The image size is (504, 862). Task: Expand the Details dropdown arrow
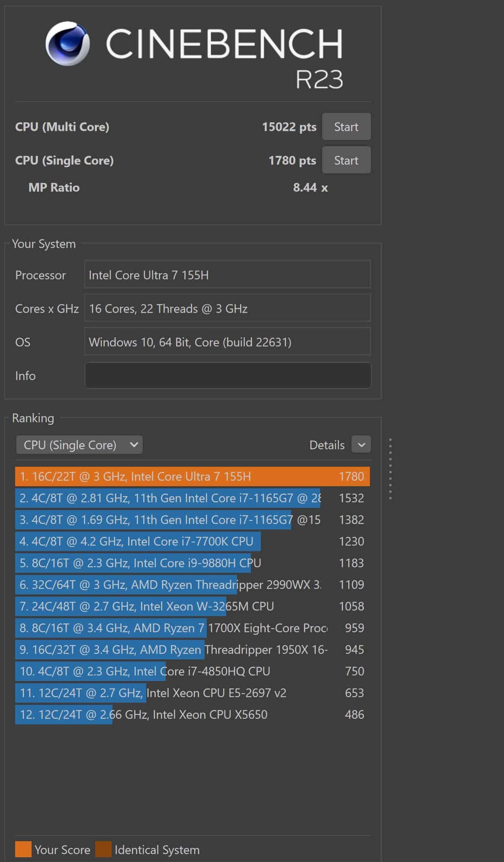pos(361,445)
